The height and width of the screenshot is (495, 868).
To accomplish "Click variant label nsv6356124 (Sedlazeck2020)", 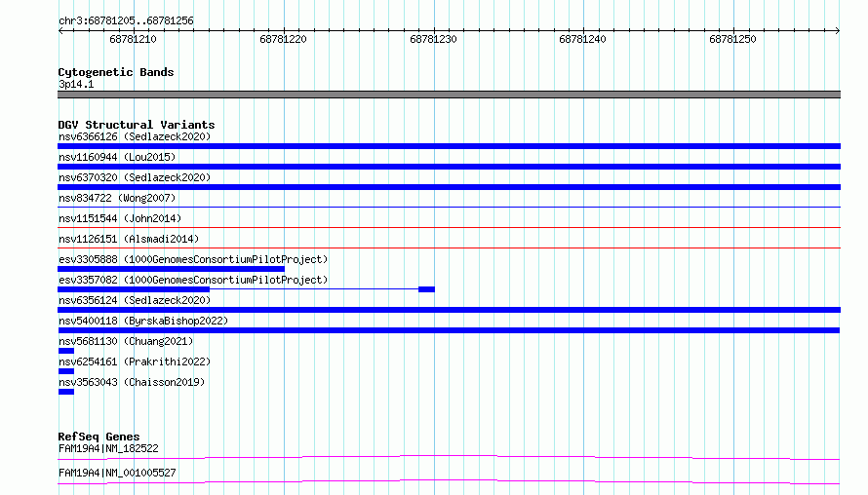I will coord(135,300).
